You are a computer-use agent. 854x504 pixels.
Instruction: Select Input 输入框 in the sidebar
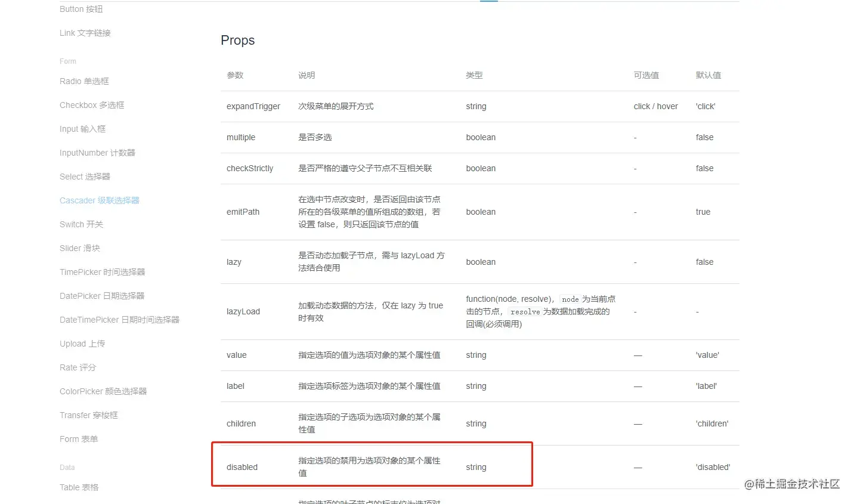[x=82, y=129]
